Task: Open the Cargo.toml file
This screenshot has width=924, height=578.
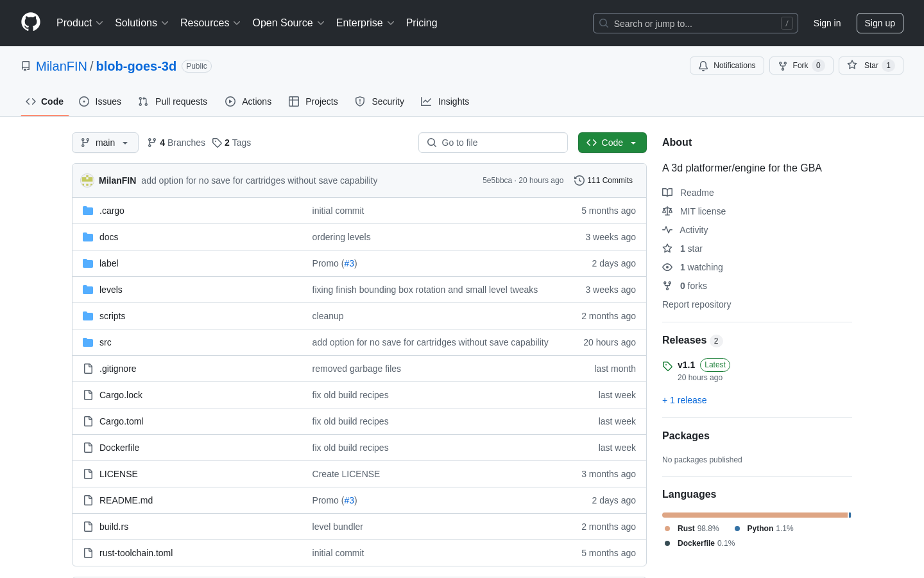Action: pyautogui.click(x=121, y=421)
